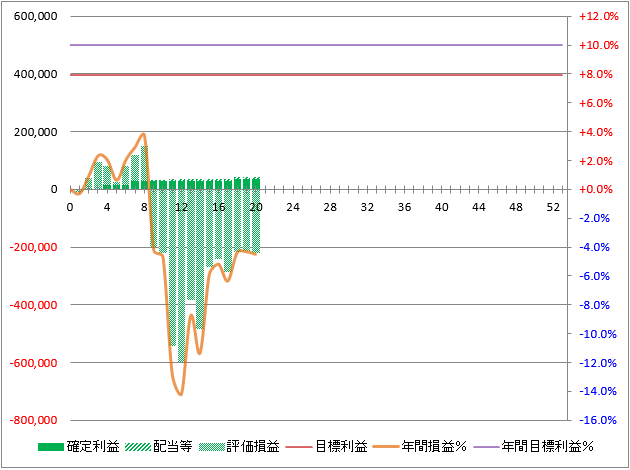The height and width of the screenshot is (470, 630).
Task: Click the right axis label -12.0%
Action: tap(598, 363)
